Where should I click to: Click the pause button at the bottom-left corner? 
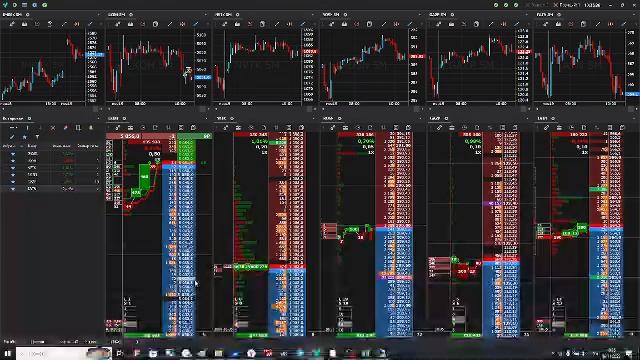(x=7, y=353)
